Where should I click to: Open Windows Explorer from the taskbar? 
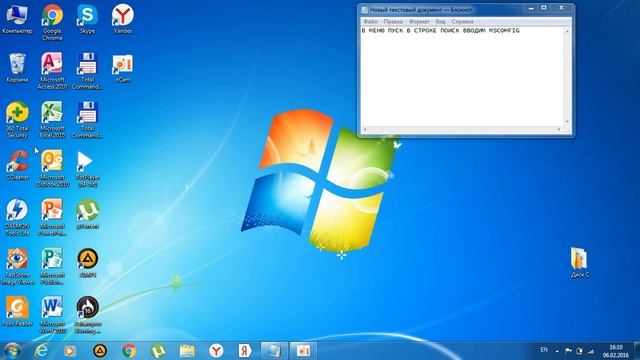tap(187, 351)
